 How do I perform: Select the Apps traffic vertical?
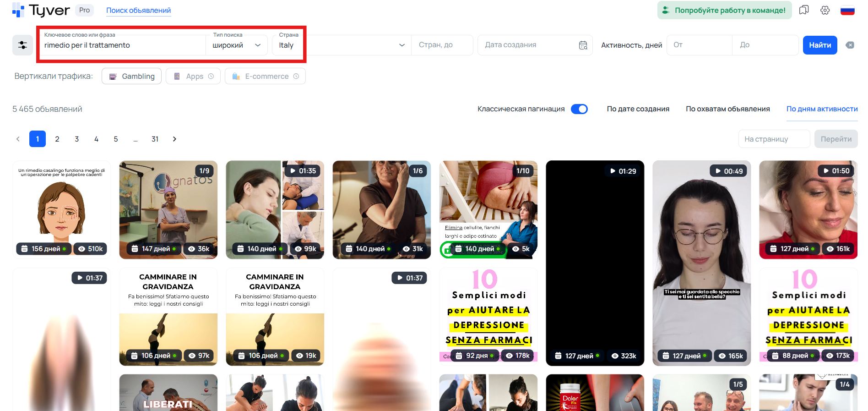click(193, 77)
